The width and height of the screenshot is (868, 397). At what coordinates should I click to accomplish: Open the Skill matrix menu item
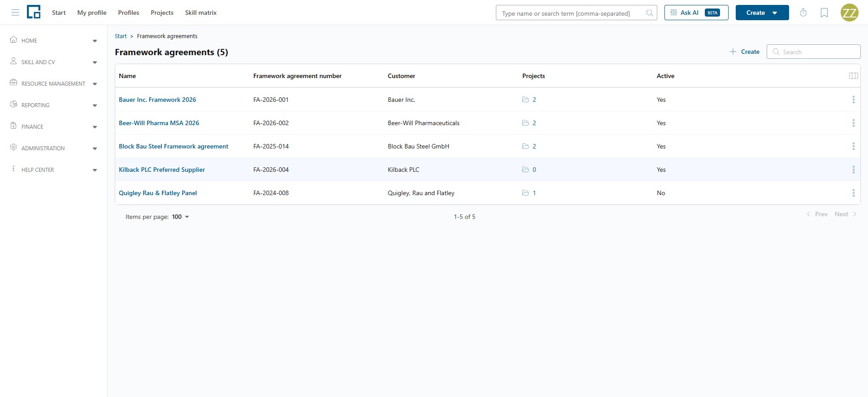[201, 13]
